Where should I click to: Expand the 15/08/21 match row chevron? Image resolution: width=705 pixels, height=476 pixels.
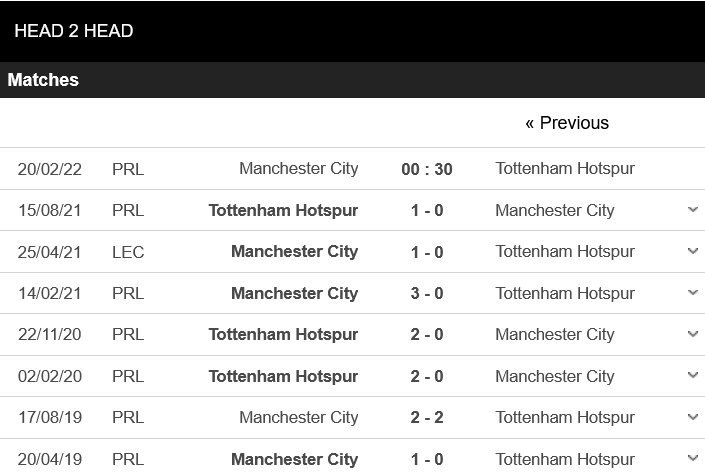pos(693,210)
